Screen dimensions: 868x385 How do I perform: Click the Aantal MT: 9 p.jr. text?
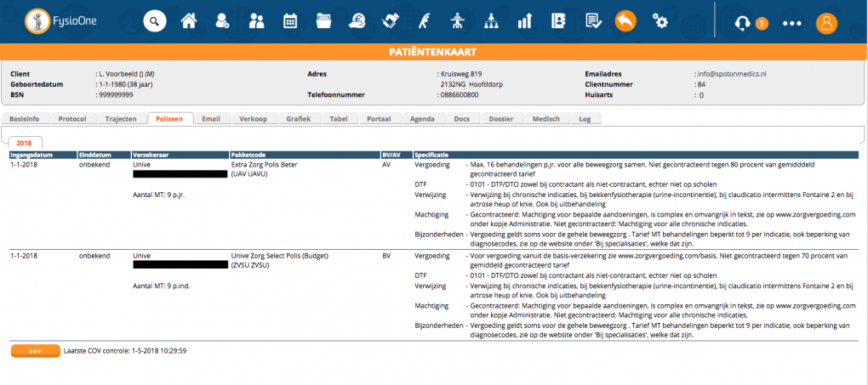pyautogui.click(x=159, y=195)
